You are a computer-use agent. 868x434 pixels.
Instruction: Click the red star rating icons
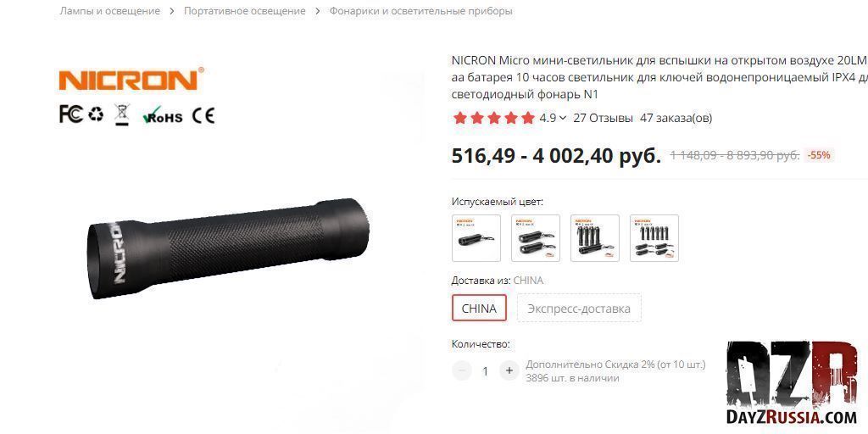[494, 118]
